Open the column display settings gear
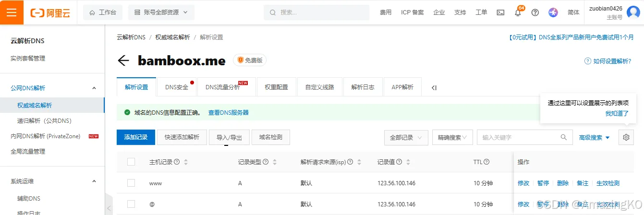This screenshot has width=644, height=215. [x=626, y=137]
